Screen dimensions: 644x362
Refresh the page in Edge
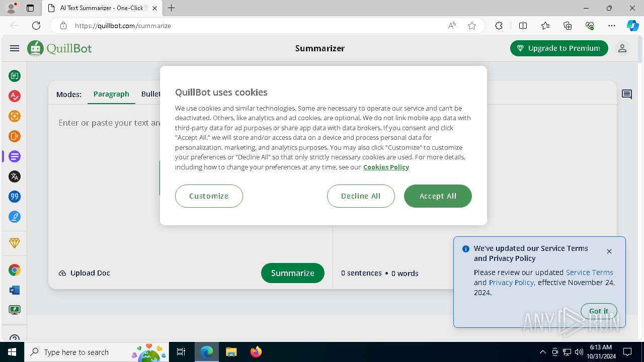pos(36,26)
